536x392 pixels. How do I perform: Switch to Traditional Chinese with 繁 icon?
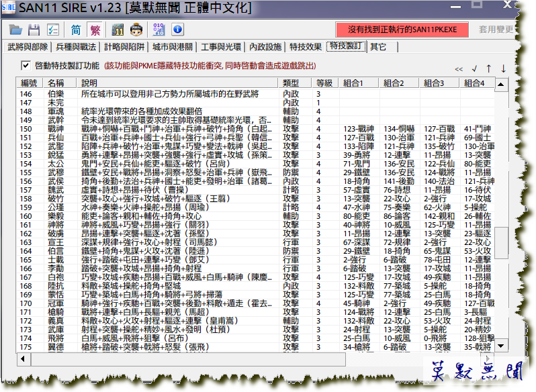tap(95, 30)
